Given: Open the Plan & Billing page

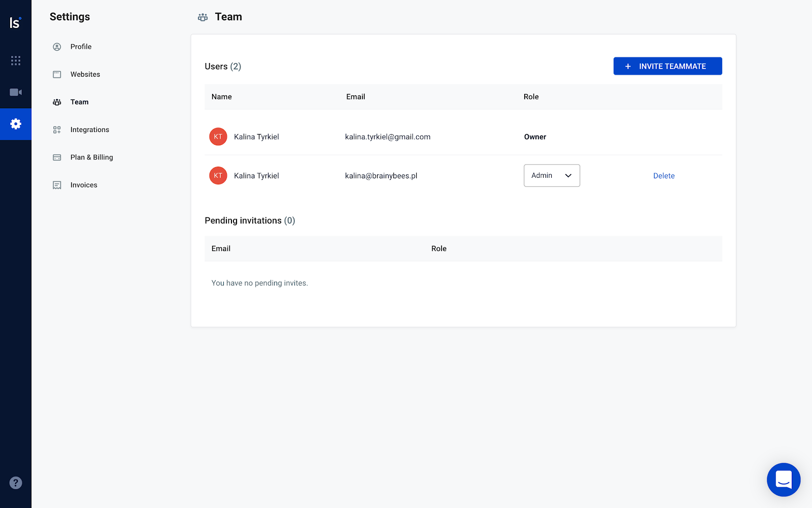Looking at the screenshot, I should [92, 157].
